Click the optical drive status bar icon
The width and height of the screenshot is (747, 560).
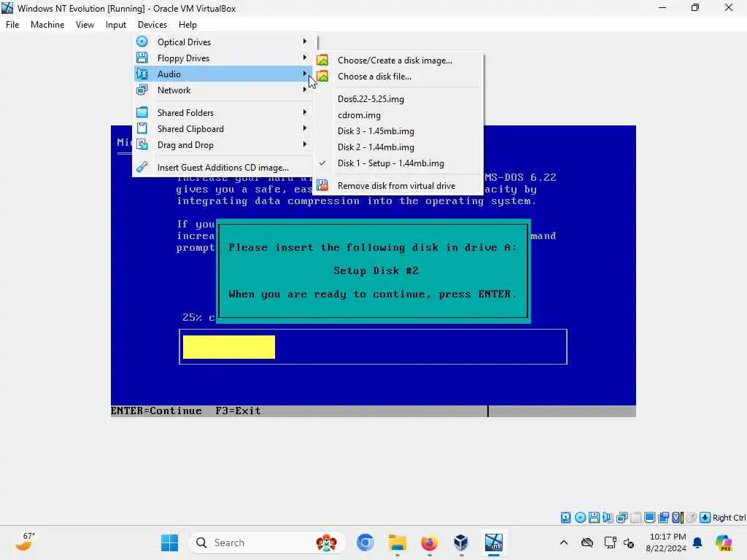click(580, 518)
